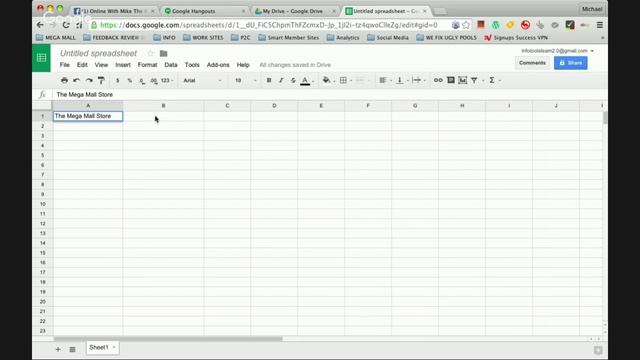This screenshot has width=640, height=360.
Task: Switch to the Google Hangouts tab
Action: [x=204, y=11]
